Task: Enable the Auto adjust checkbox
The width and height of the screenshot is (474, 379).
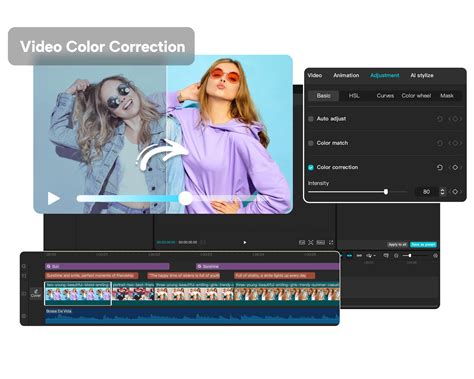Action: (x=311, y=119)
